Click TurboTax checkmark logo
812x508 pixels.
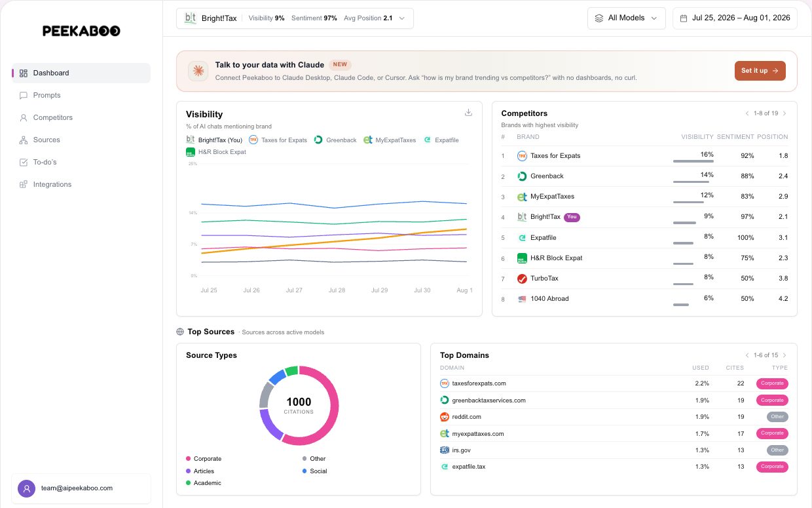click(522, 279)
